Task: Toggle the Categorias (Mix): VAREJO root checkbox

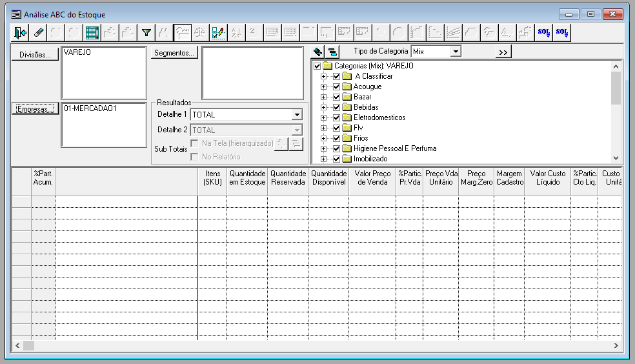Action: click(x=317, y=66)
